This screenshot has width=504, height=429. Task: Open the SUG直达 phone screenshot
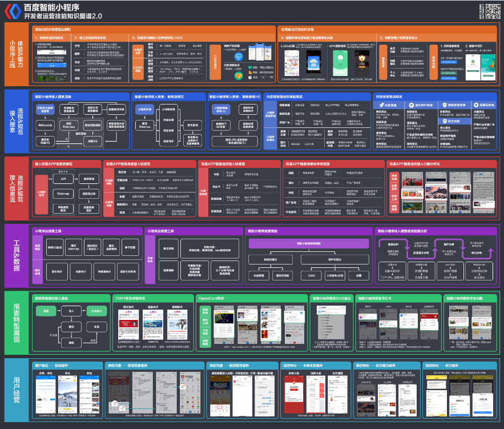click(x=332, y=323)
